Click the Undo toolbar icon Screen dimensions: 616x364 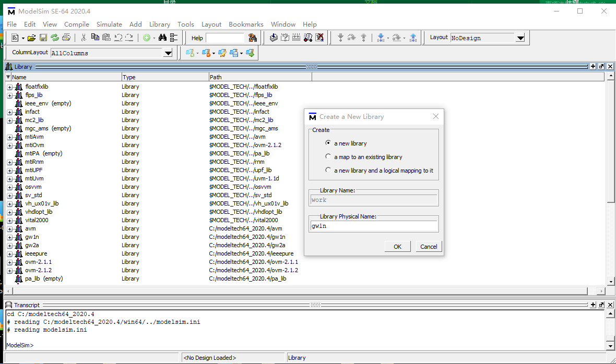(119, 38)
